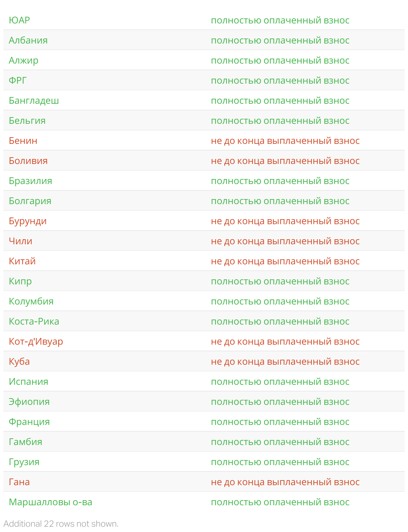Click the Коста-Рика country cell

(34, 322)
